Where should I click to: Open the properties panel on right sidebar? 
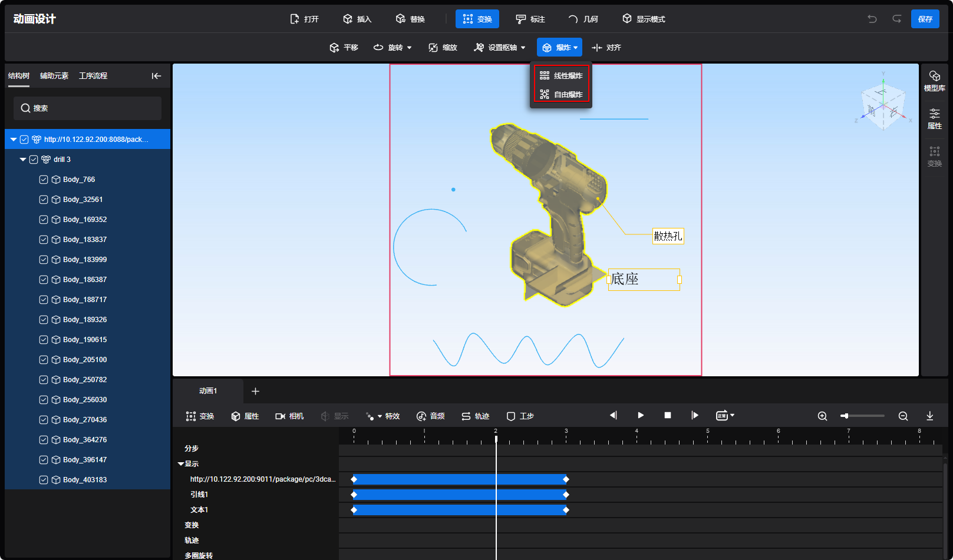click(x=934, y=118)
